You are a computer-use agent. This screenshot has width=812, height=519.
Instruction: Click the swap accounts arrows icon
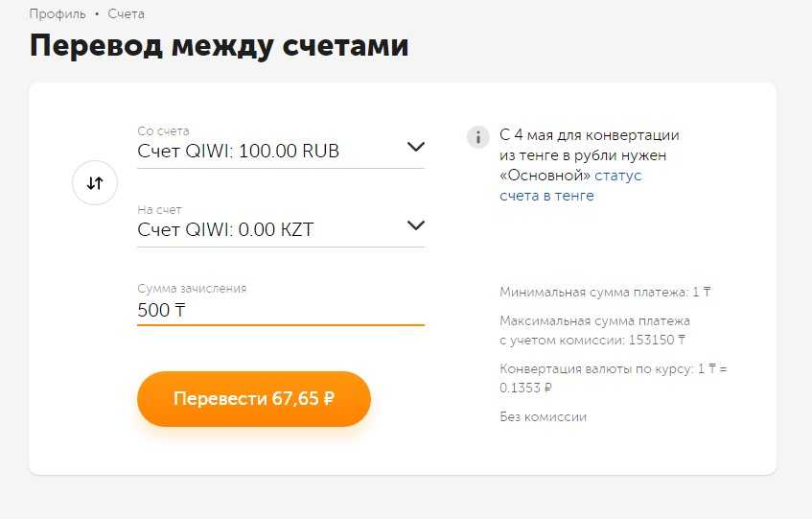95,183
